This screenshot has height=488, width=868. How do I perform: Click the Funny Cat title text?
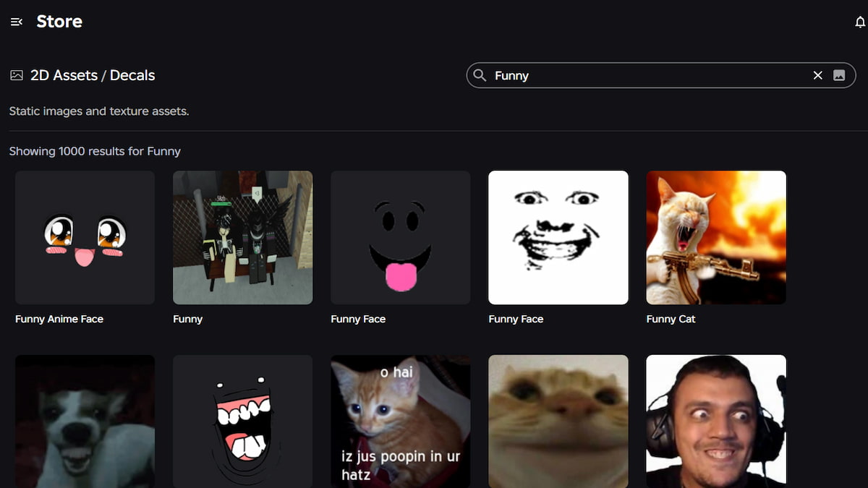671,319
